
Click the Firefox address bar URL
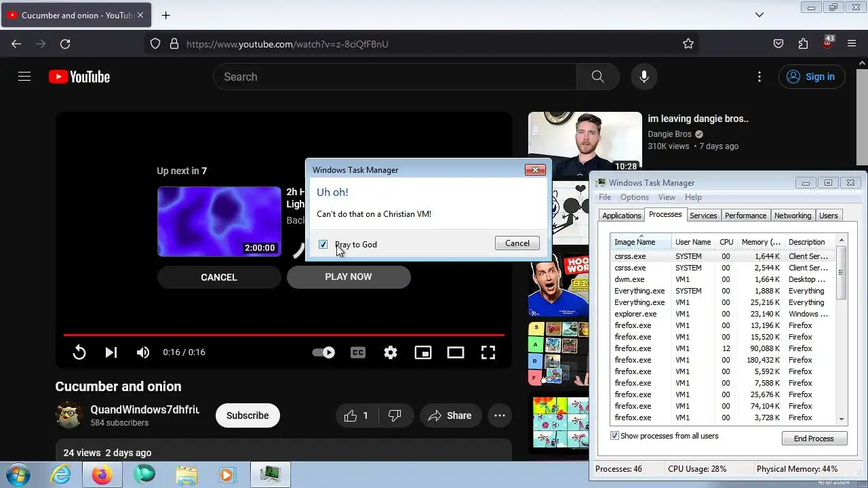(288, 44)
